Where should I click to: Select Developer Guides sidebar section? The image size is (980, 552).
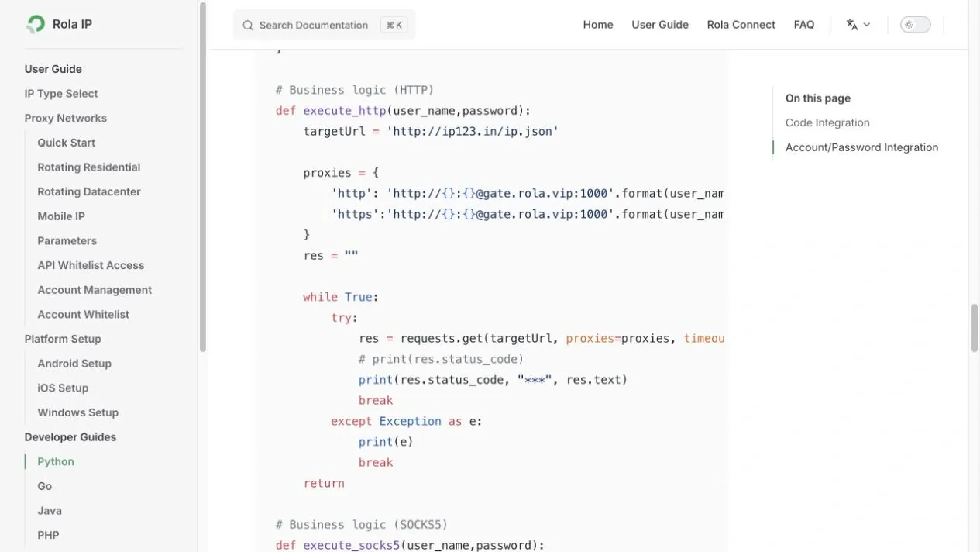[x=70, y=437]
